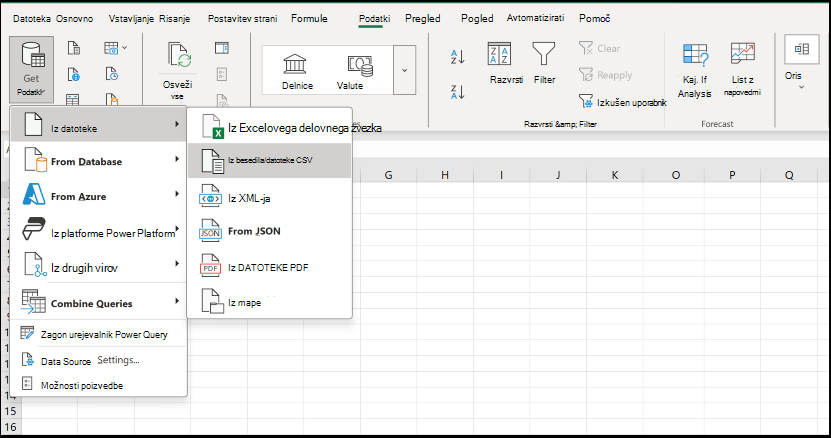Switch to the Avtomatizirati tab
This screenshot has width=831, height=438.
coord(535,18)
